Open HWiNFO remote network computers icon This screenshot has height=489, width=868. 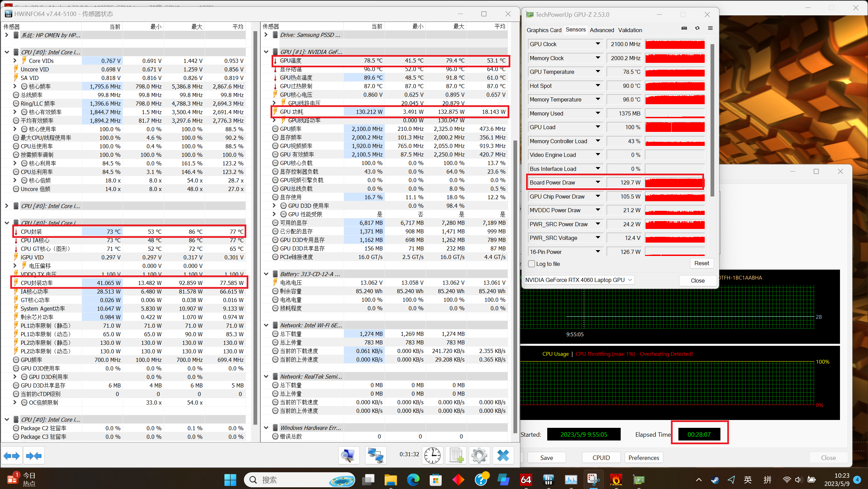[375, 456]
